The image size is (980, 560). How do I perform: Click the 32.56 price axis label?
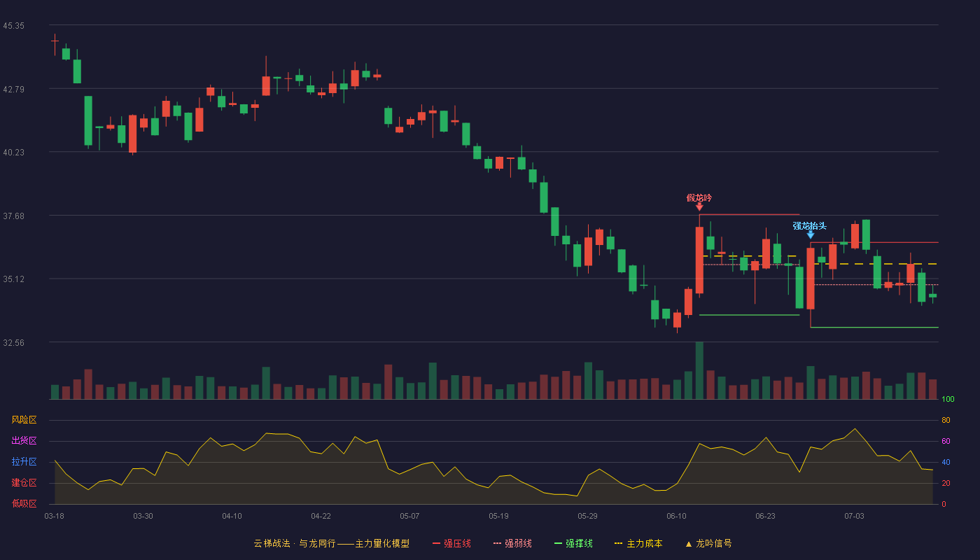pos(13,342)
